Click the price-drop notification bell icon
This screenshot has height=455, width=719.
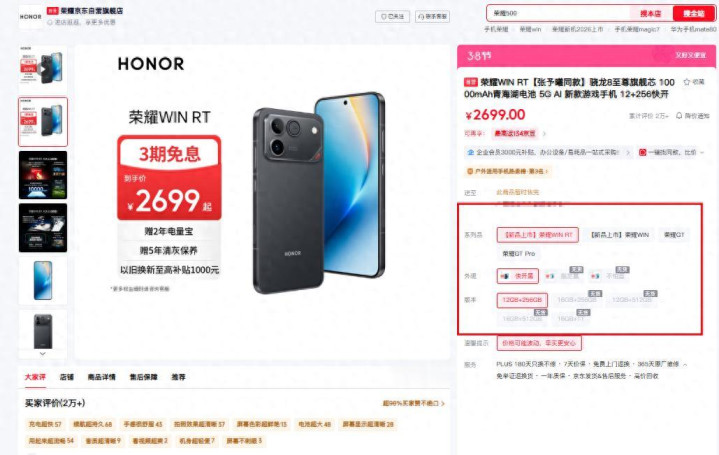click(x=679, y=116)
